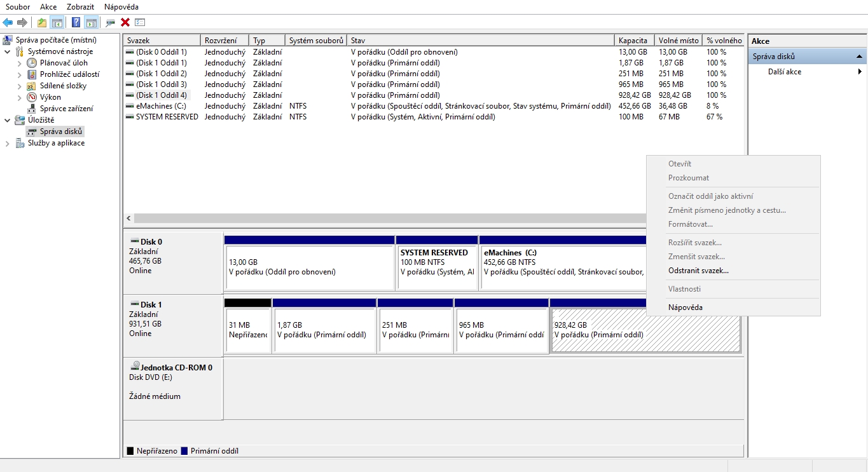
Task: Open the Akce menu in menu bar
Action: [48, 7]
